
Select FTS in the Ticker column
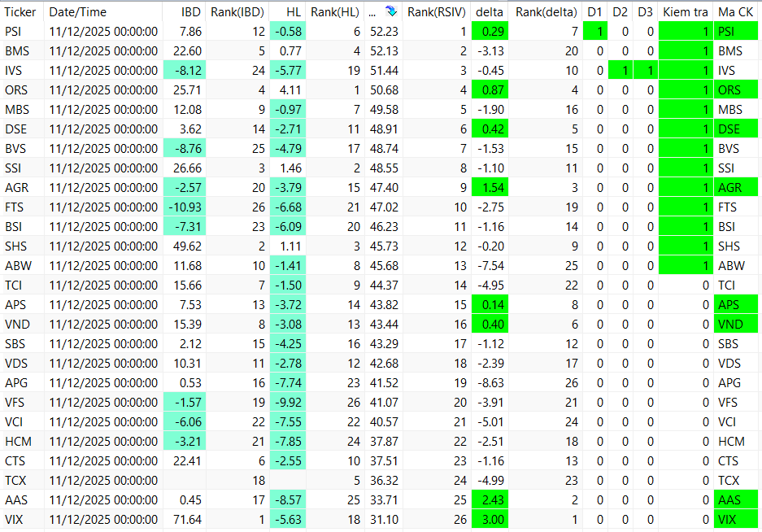[x=14, y=207]
